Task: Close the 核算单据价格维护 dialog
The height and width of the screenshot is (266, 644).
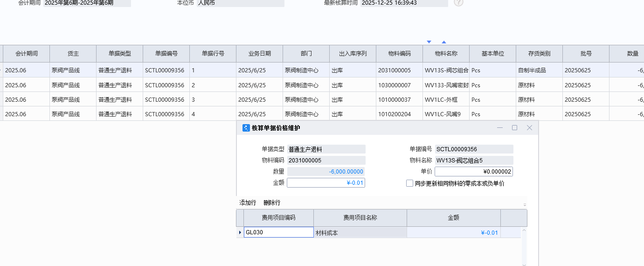Action: pos(529,128)
